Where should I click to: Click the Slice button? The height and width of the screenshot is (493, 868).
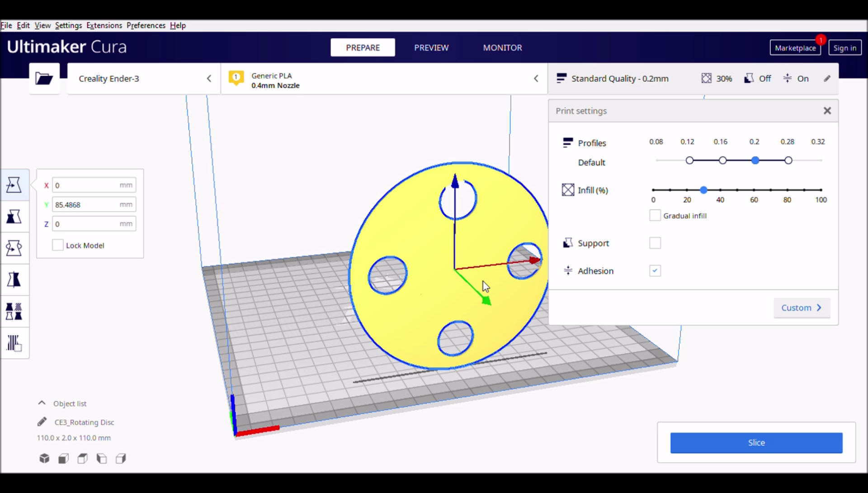pos(756,443)
